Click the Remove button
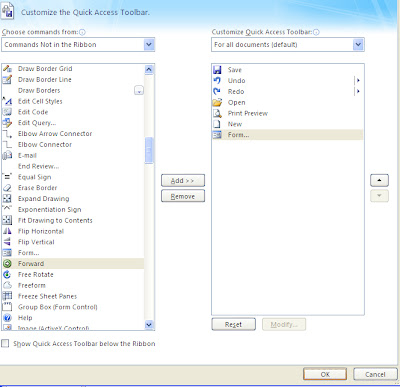 (183, 196)
